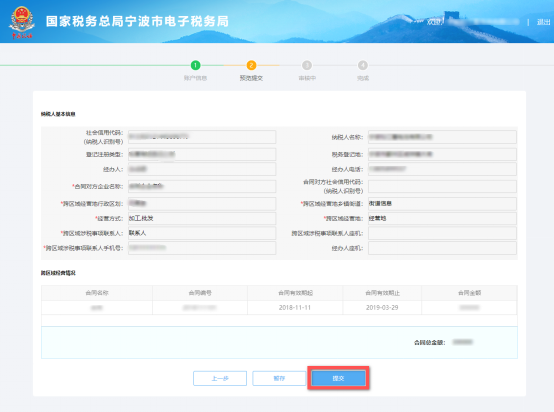Screen dimensions: 554x412
Task: Click the 国家税务总局宁波市电子税务局 title
Action: point(137,21)
